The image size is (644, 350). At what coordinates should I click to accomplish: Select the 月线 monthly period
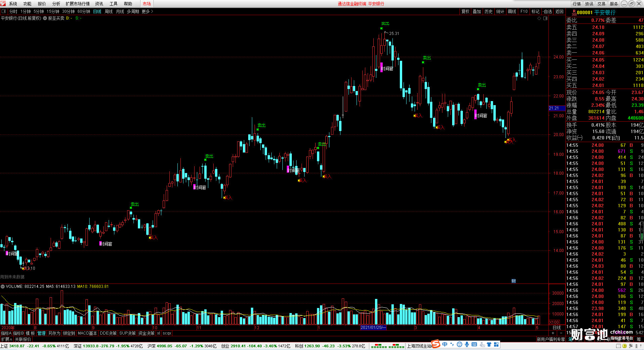120,11
